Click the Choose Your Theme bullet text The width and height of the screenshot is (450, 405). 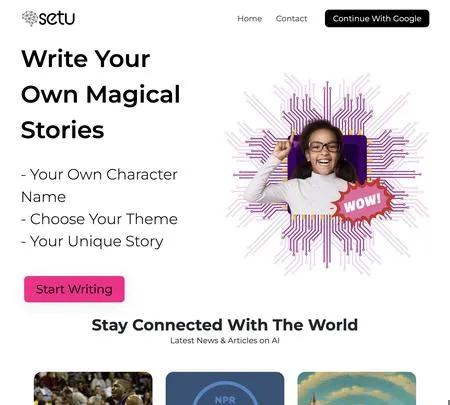click(x=99, y=219)
